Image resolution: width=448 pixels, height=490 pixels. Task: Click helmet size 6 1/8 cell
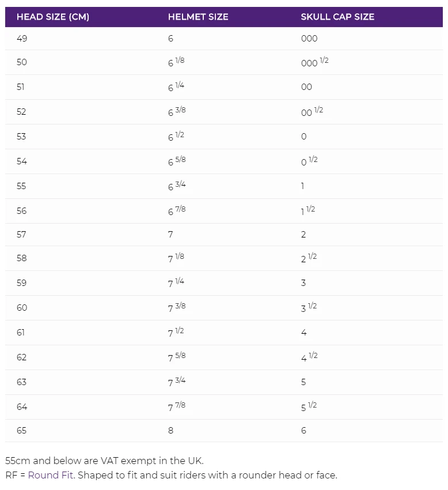click(x=176, y=62)
